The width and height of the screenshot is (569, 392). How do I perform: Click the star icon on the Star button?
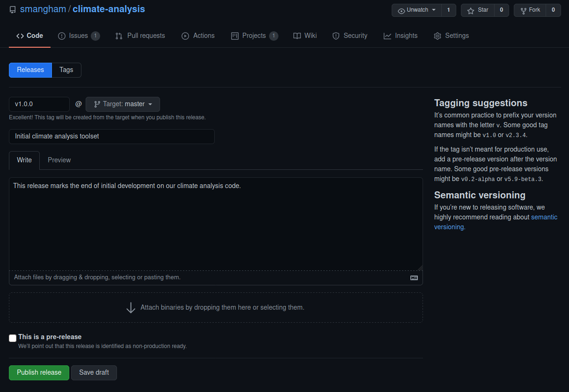coord(471,10)
